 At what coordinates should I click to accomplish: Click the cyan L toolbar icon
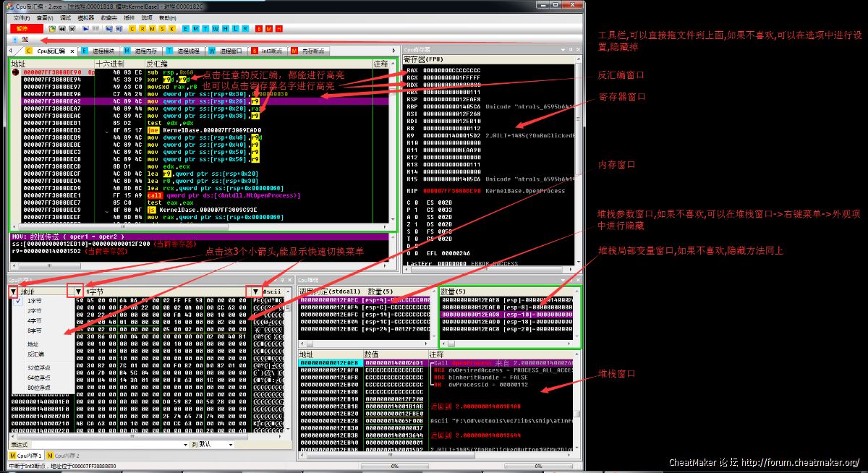pyautogui.click(x=235, y=29)
